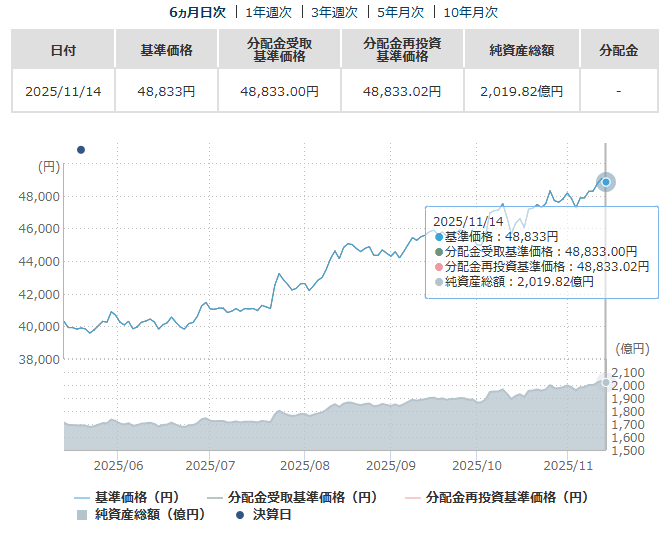Click the gray net assets marker at chart right
The width and height of the screenshot is (671, 533).
pos(606,383)
